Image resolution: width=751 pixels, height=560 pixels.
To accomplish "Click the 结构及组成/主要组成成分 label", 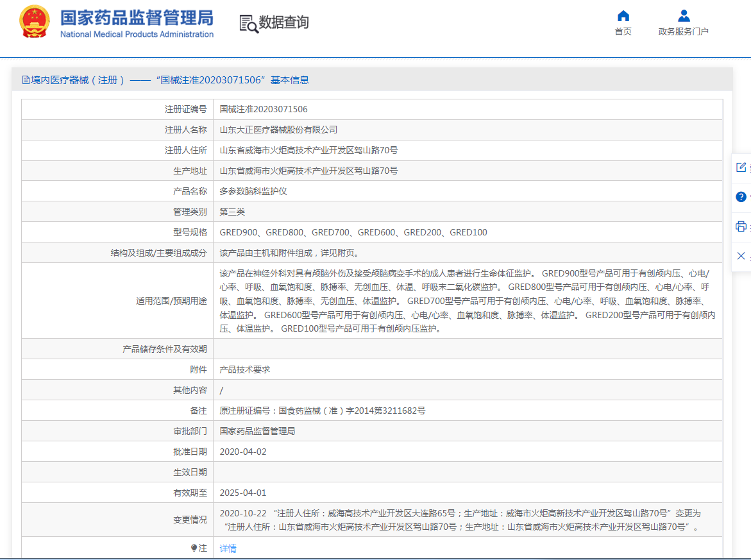I will click(x=159, y=253).
